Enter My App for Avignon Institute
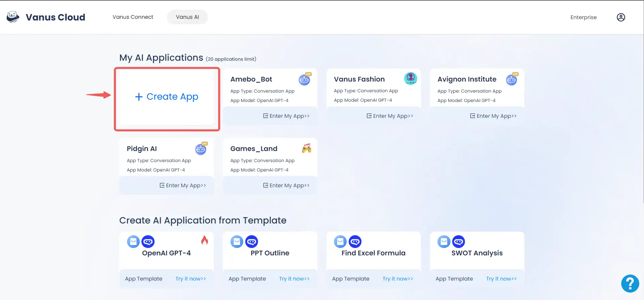 tap(493, 116)
